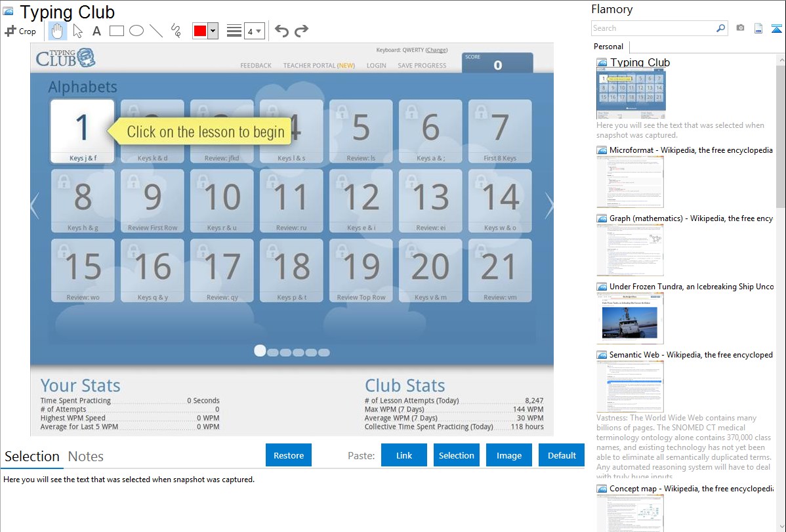Viewport: 786px width, 532px height.
Task: Open the Typing Club snapshot thumbnail
Action: point(631,93)
